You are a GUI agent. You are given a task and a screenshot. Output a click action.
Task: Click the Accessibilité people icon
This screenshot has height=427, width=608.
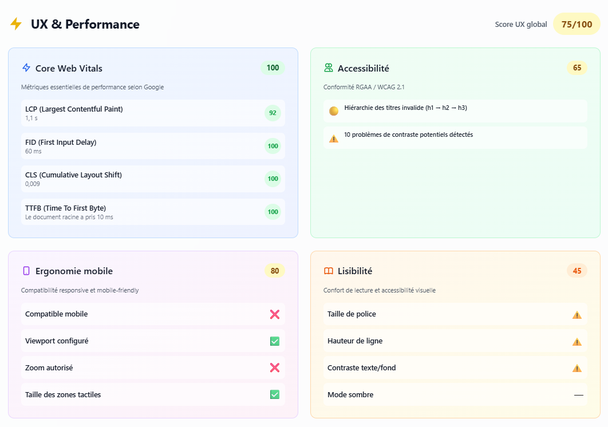pos(328,68)
